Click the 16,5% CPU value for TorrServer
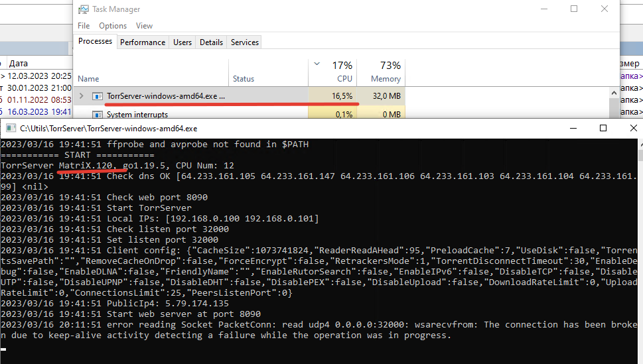This screenshot has width=643, height=364. [x=342, y=96]
